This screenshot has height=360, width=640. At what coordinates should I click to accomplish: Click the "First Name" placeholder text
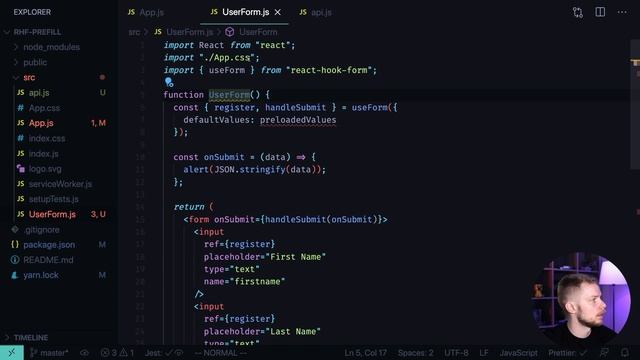click(296, 257)
